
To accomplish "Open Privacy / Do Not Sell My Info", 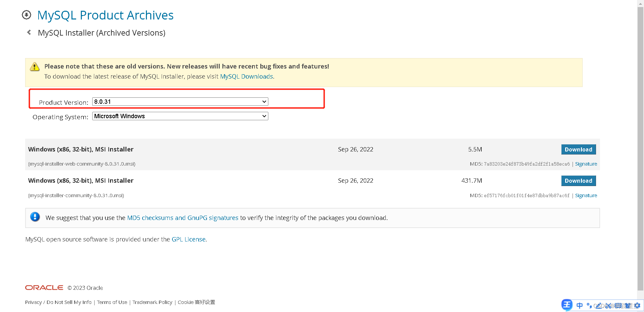I will [58, 302].
